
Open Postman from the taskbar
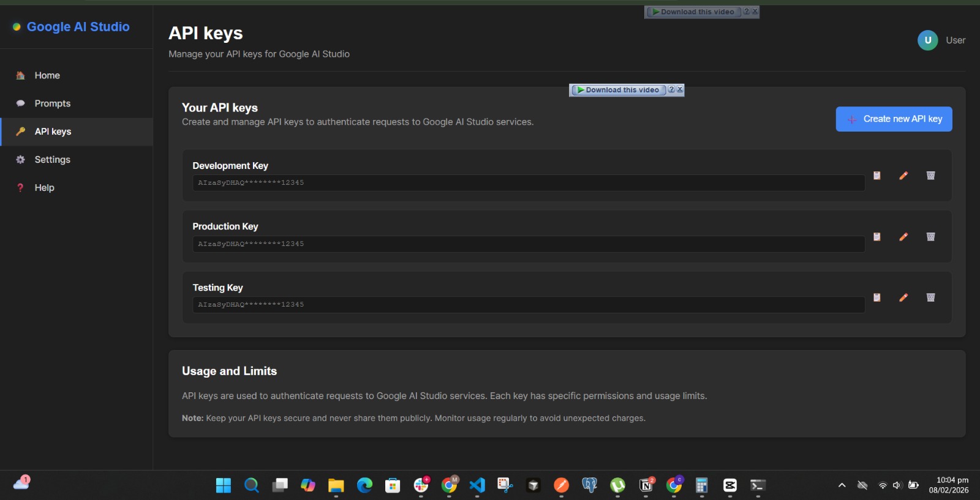coord(561,485)
